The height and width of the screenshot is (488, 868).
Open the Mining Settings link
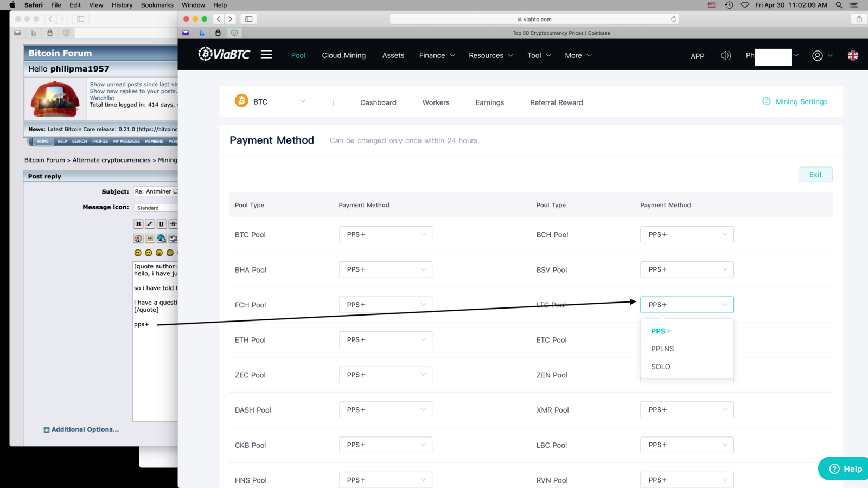pyautogui.click(x=801, y=101)
